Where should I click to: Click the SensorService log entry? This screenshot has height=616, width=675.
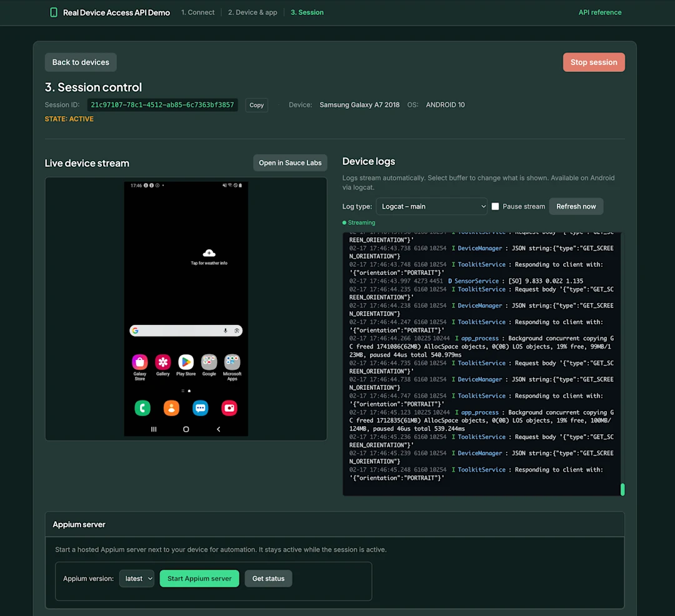click(466, 281)
